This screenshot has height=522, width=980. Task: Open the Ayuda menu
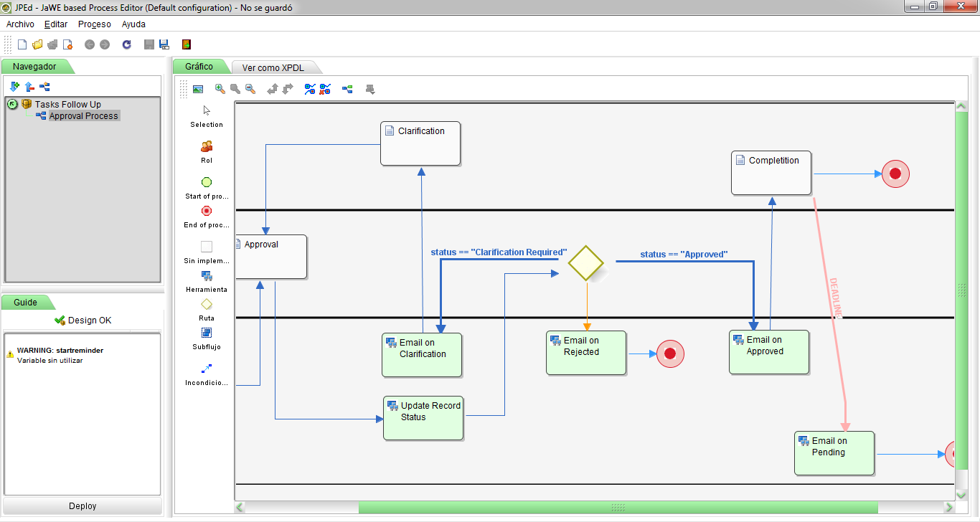(x=133, y=24)
